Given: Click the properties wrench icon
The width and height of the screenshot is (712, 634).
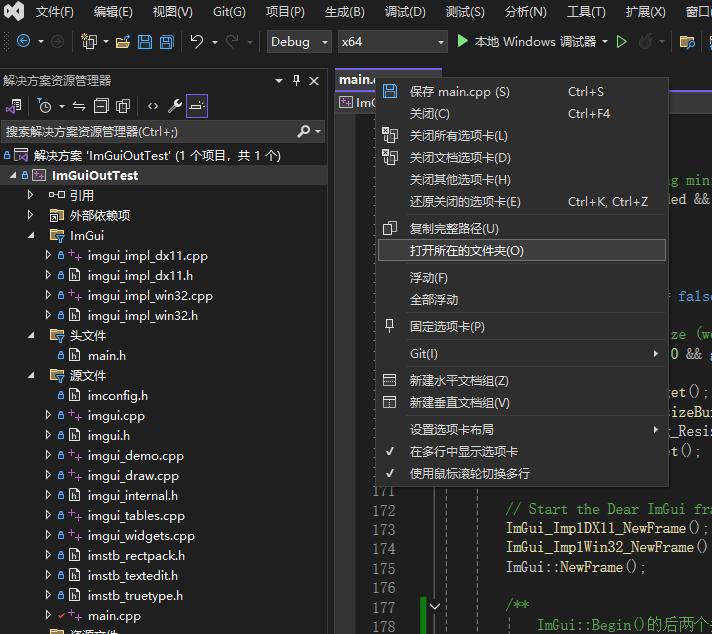Looking at the screenshot, I should click(x=175, y=106).
